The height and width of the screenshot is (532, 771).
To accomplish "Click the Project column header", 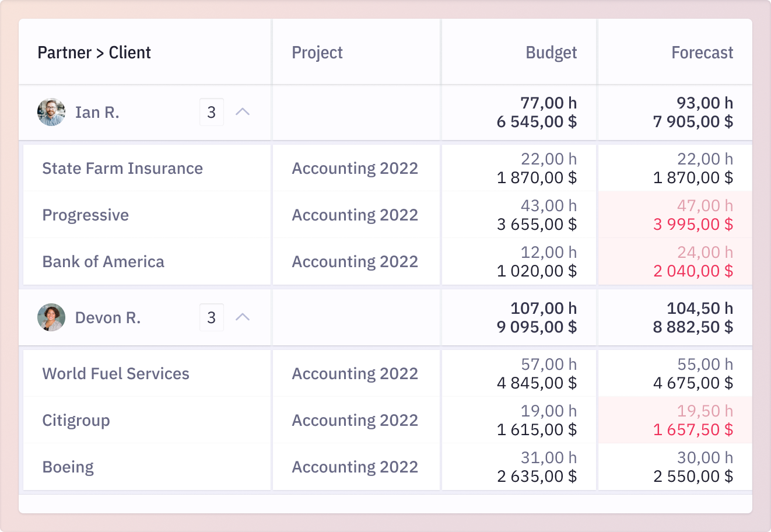I will point(317,52).
